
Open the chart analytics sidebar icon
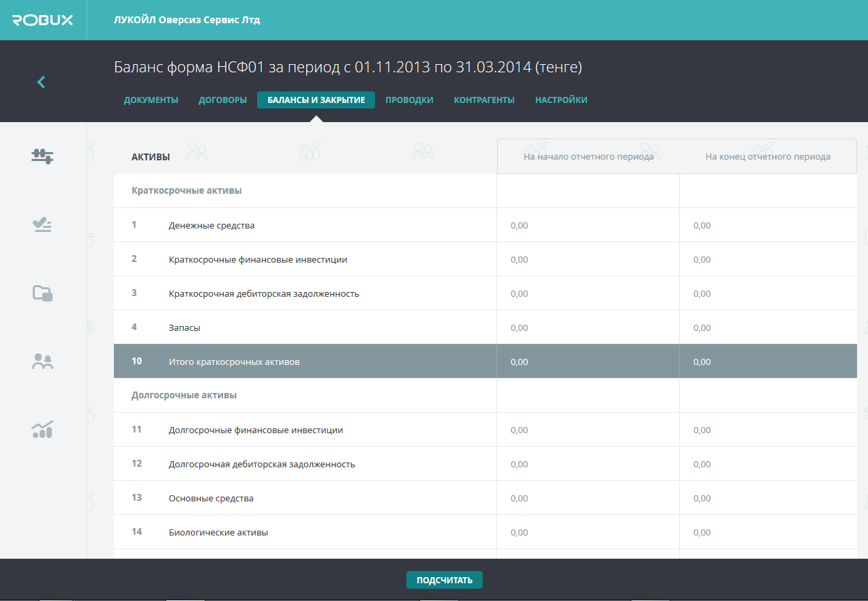(x=42, y=429)
